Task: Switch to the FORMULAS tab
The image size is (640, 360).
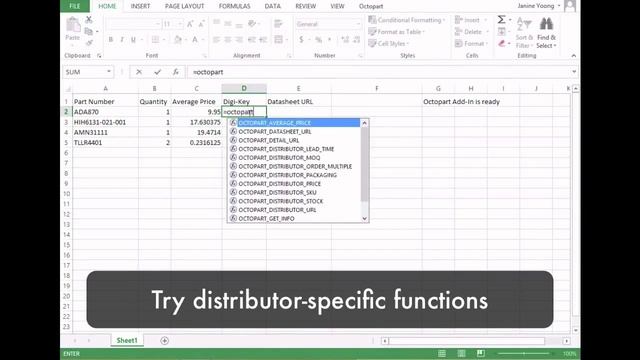Action: point(234,6)
